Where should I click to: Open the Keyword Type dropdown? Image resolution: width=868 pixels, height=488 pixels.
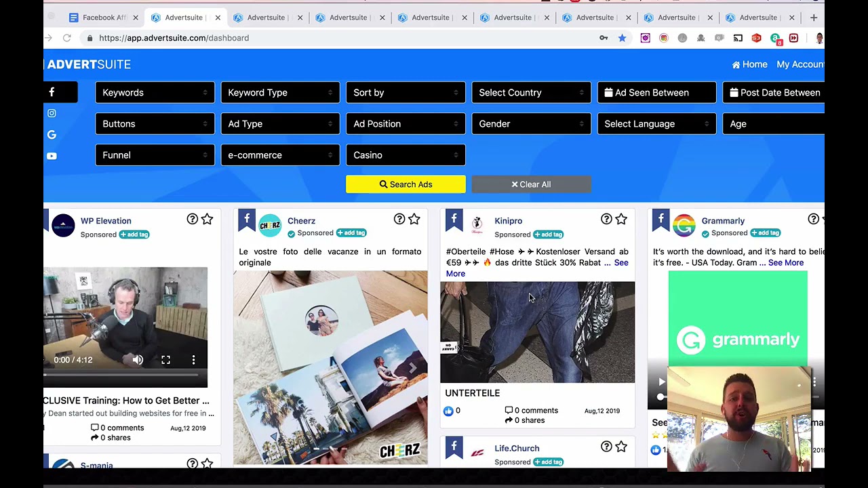pos(280,93)
